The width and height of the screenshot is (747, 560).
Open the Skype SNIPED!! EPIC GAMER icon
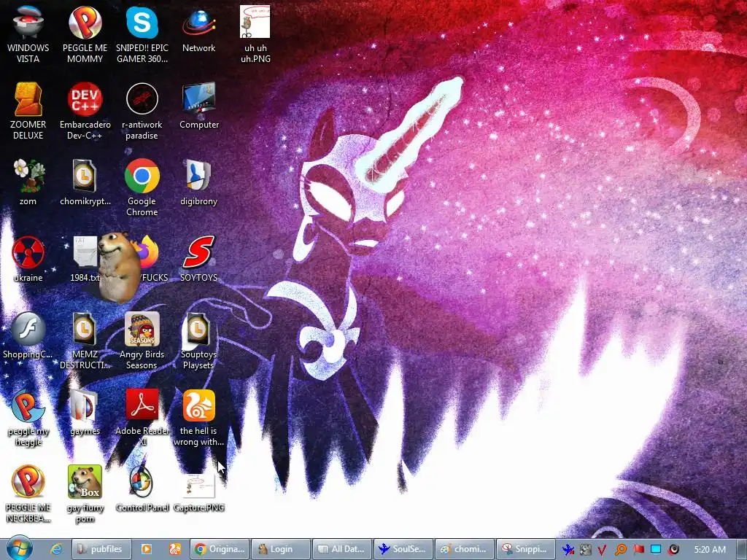[x=142, y=34]
